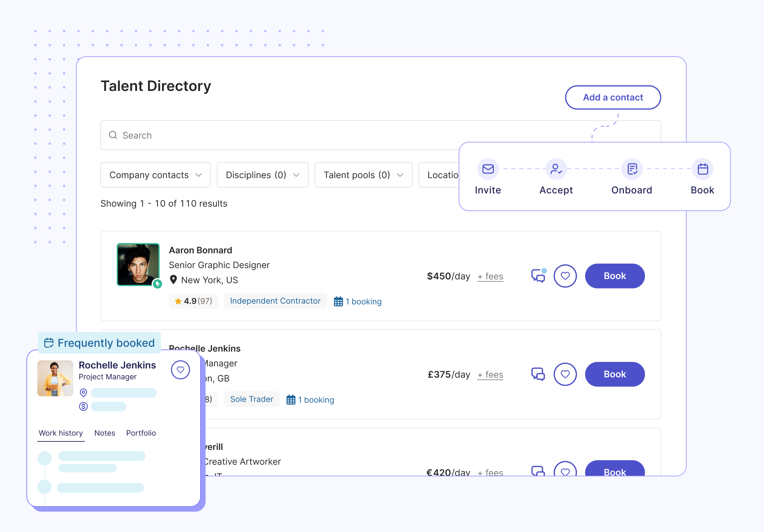Image resolution: width=764 pixels, height=532 pixels.
Task: Switch to the Notes tab
Action: [x=104, y=433]
